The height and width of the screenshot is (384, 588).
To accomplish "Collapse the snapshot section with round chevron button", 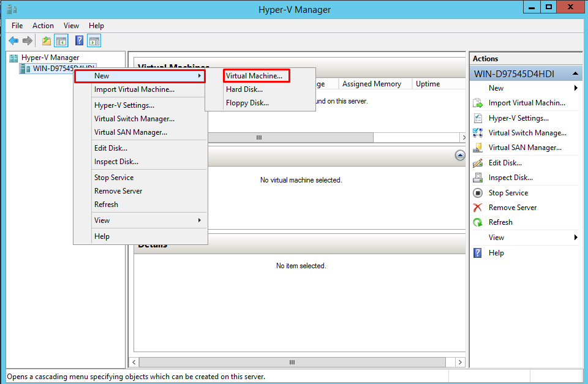I will (460, 155).
